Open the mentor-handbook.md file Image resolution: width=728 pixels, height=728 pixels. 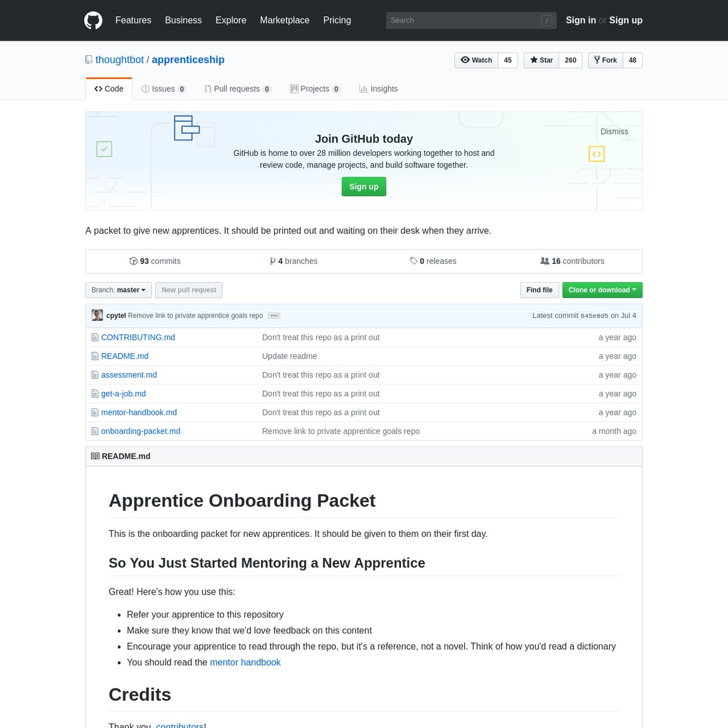pyautogui.click(x=139, y=413)
